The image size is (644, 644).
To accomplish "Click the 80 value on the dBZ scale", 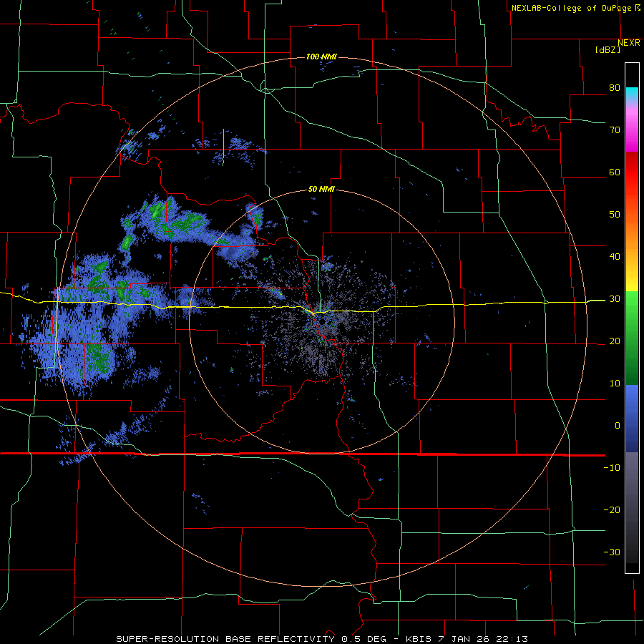I will 615,88.
